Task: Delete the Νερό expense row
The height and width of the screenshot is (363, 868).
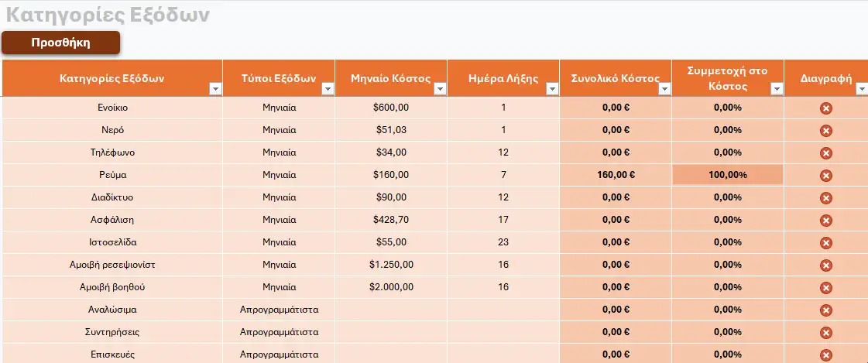Action: point(826,131)
